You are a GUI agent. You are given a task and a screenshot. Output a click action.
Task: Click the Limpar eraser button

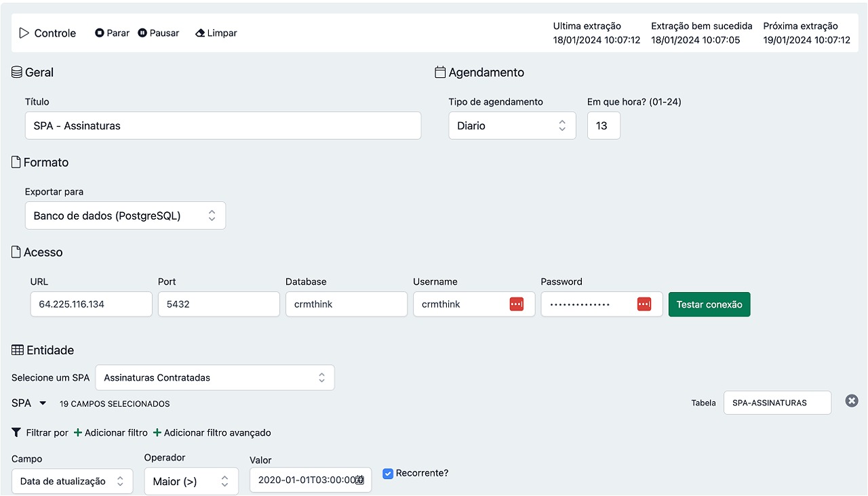click(x=216, y=33)
